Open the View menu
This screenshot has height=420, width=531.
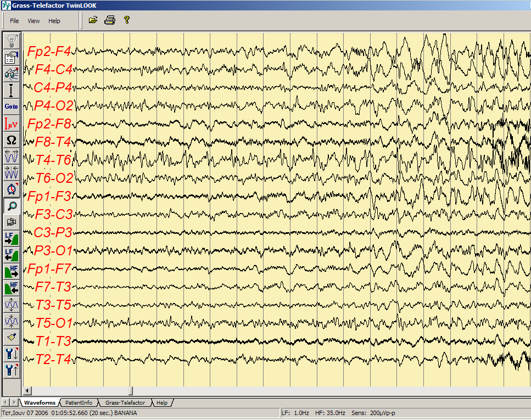click(x=33, y=21)
